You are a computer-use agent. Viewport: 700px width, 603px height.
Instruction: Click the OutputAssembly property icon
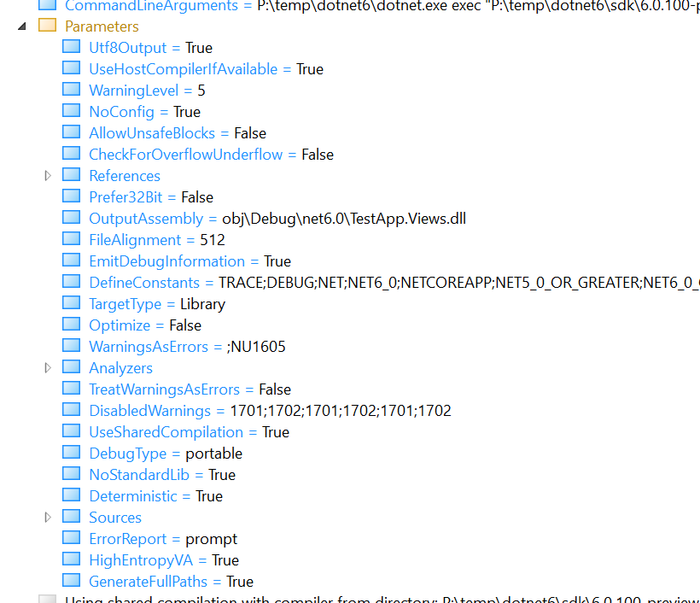(71, 218)
